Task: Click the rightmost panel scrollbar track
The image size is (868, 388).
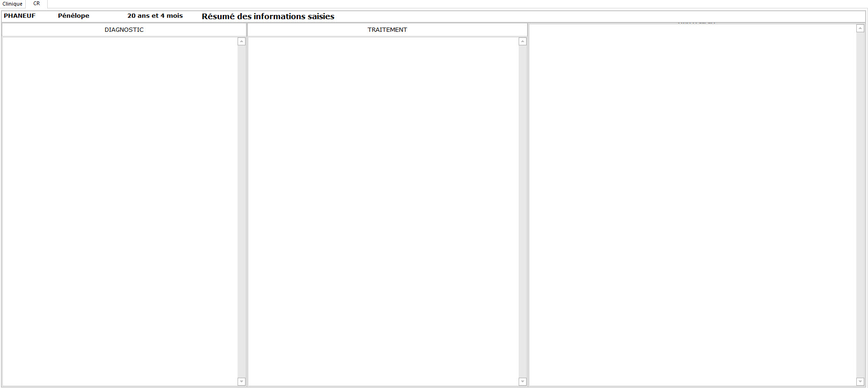Action: (x=861, y=205)
